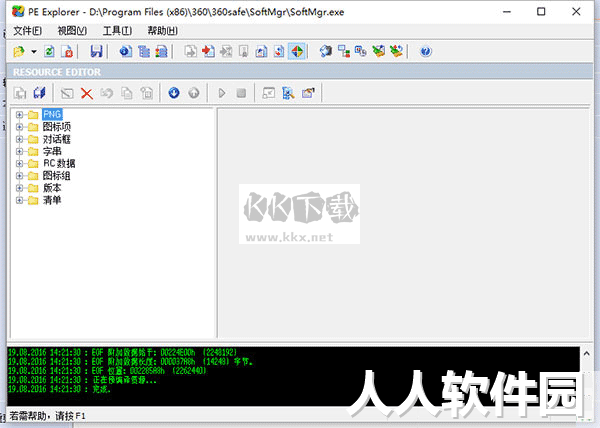Click status bar text 若需帮助, 请按 F1
The width and height of the screenshot is (600, 428).
click(47, 416)
